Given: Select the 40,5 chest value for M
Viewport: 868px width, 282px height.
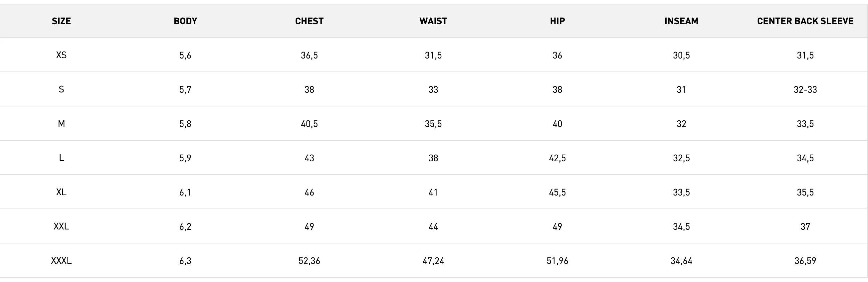Looking at the screenshot, I should pyautogui.click(x=309, y=124).
